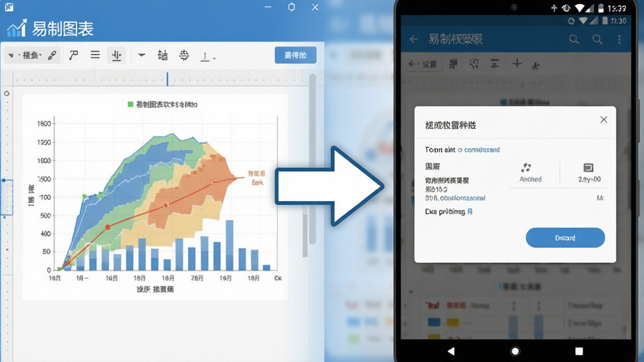Tap the plus icon in phone toolbar

pyautogui.click(x=517, y=63)
